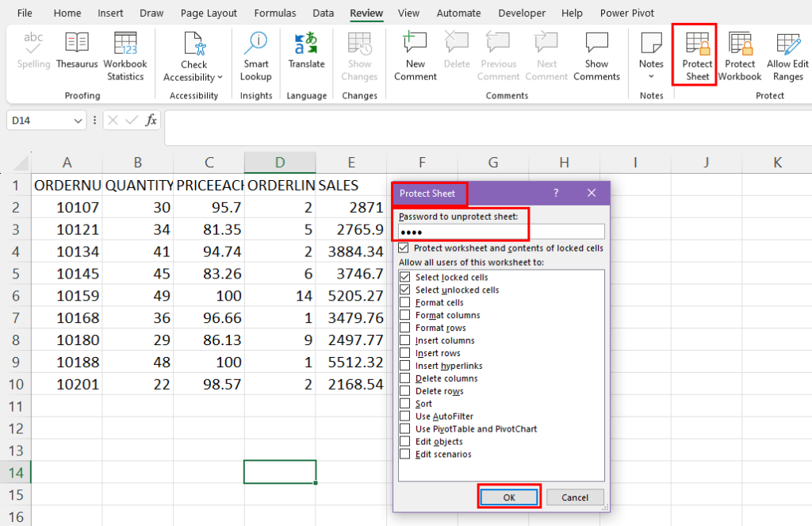Select column A header
Viewport: 812px width, 526px height.
(x=67, y=163)
